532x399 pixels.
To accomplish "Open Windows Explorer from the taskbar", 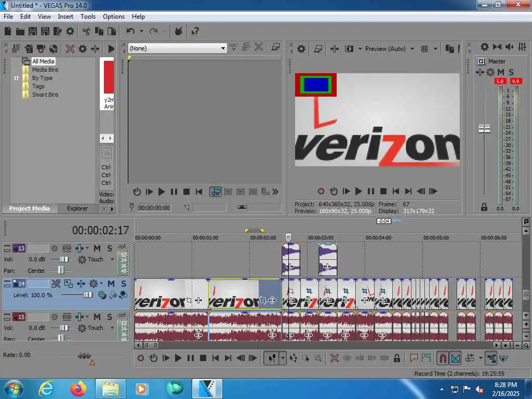I will (x=110, y=389).
